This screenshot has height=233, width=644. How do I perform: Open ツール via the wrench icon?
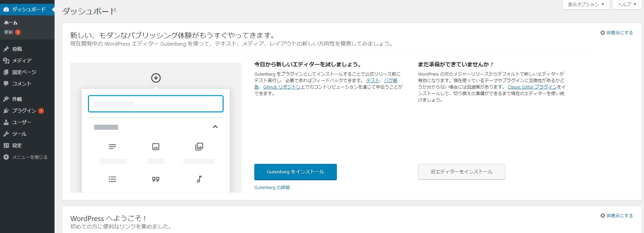click(x=6, y=134)
